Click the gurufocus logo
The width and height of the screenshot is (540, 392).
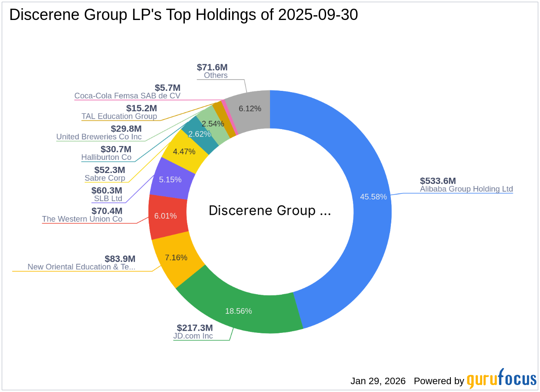tap(500, 381)
